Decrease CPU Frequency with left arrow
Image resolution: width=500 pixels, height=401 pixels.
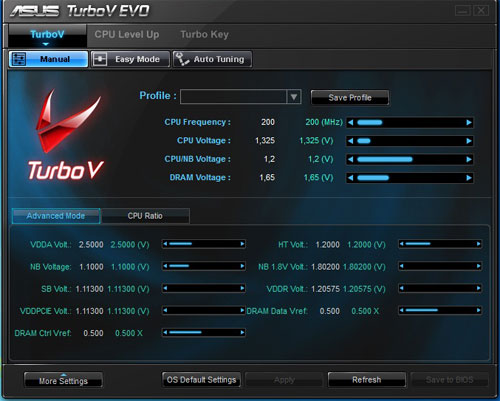coord(351,122)
